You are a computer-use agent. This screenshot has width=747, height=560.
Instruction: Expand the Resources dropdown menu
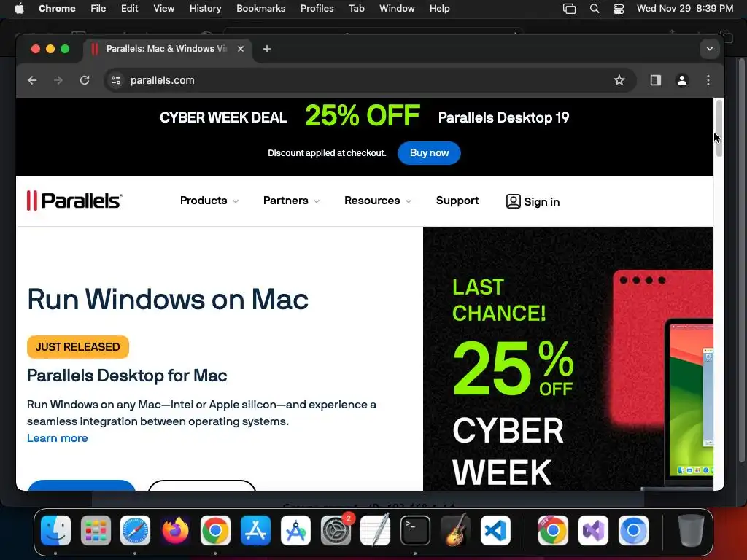click(x=378, y=201)
